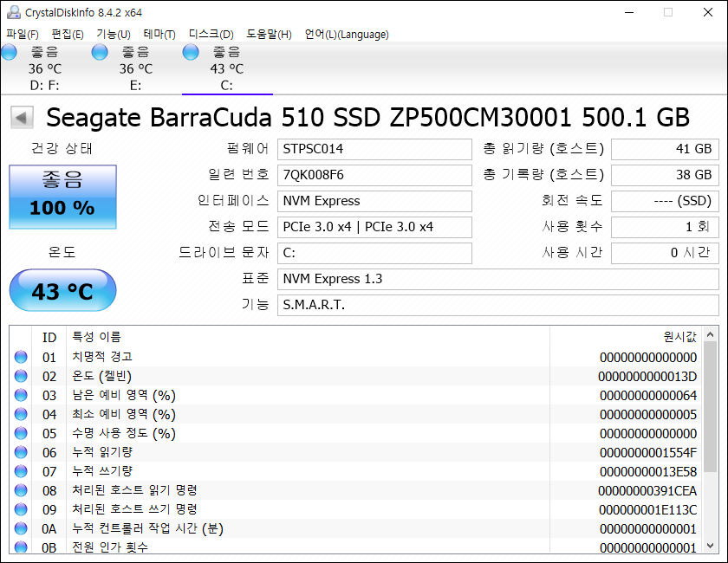728x563 pixels.
Task: Click the transfer mode field PCIe 3.0 x4
Action: [374, 228]
